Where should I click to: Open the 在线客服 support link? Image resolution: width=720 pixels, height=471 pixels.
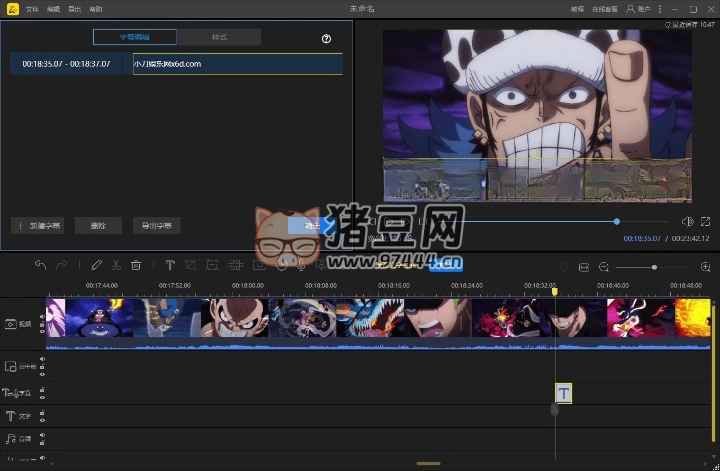(x=605, y=9)
